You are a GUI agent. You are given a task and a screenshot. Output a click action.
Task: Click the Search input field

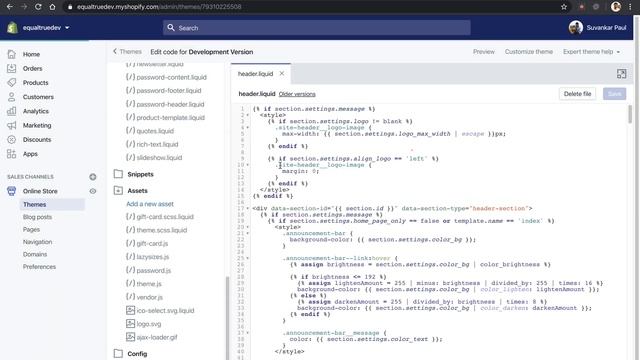(317, 28)
